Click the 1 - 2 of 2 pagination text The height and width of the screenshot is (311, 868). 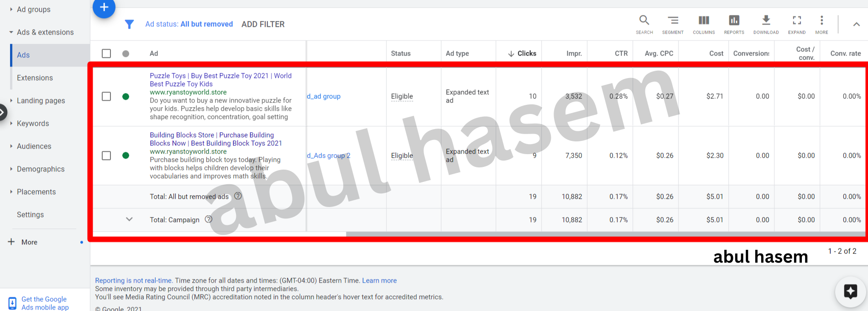coord(842,251)
